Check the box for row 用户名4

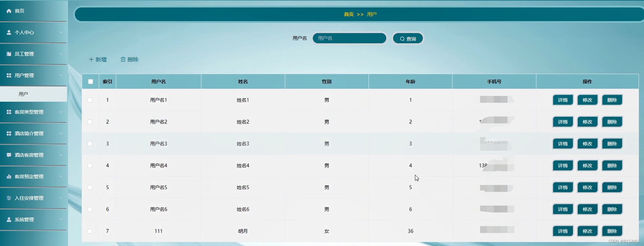(90, 165)
